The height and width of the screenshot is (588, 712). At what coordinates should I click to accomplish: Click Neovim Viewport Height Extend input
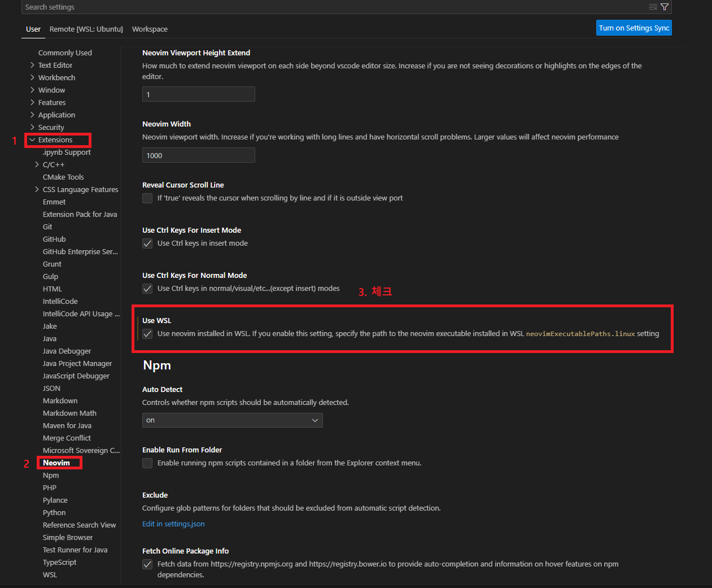pyautogui.click(x=199, y=94)
